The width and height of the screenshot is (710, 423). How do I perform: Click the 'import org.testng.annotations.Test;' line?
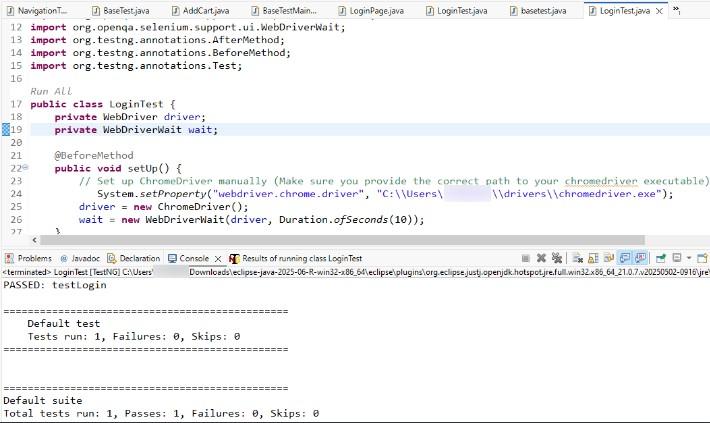[136, 66]
